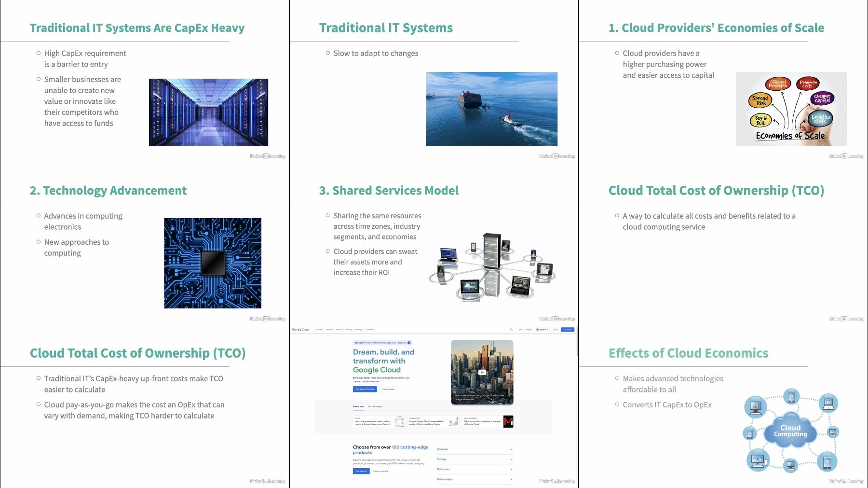Click the Google Cloud logo
Viewport: 868px width, 488px height.
[x=300, y=330]
